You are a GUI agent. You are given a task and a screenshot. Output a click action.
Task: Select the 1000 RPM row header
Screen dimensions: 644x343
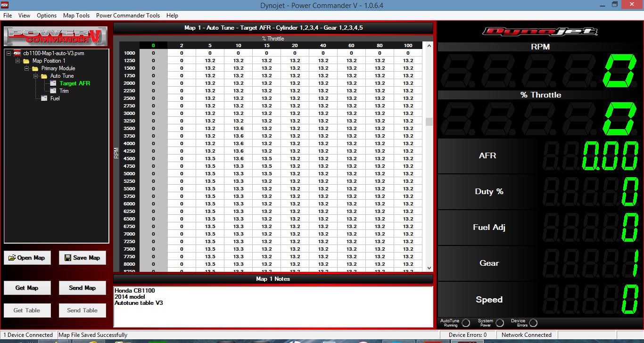point(129,53)
